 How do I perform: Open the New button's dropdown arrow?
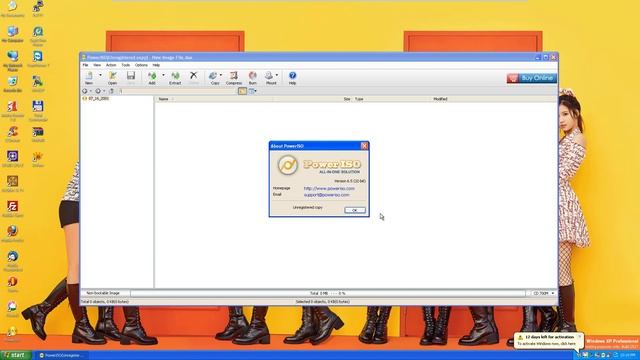point(100,76)
